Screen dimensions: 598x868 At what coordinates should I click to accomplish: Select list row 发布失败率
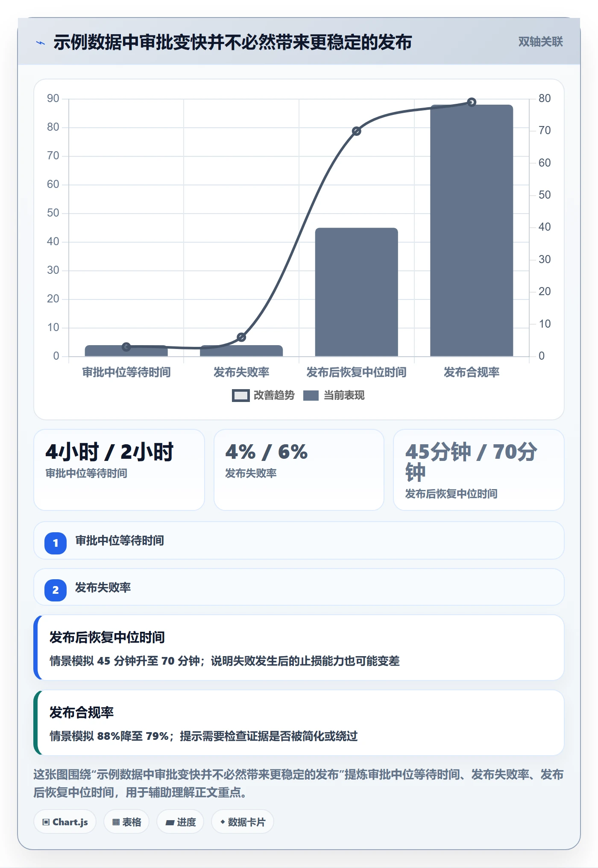pos(299,587)
